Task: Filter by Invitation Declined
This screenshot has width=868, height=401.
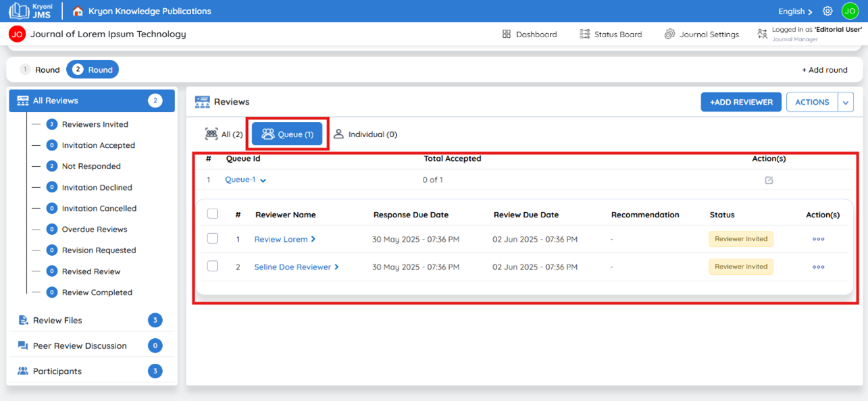Action: click(x=97, y=188)
